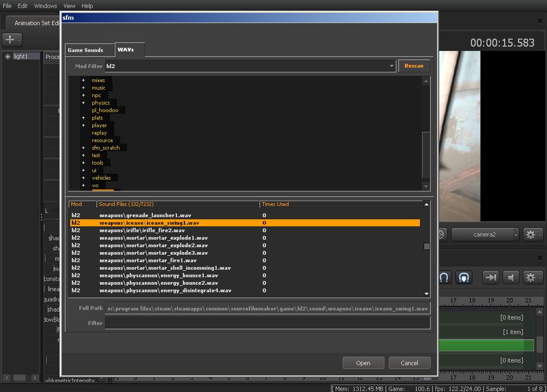This screenshot has height=392, width=547.
Task: Toggle the magnet snap icon in timeline
Action: coord(445,277)
